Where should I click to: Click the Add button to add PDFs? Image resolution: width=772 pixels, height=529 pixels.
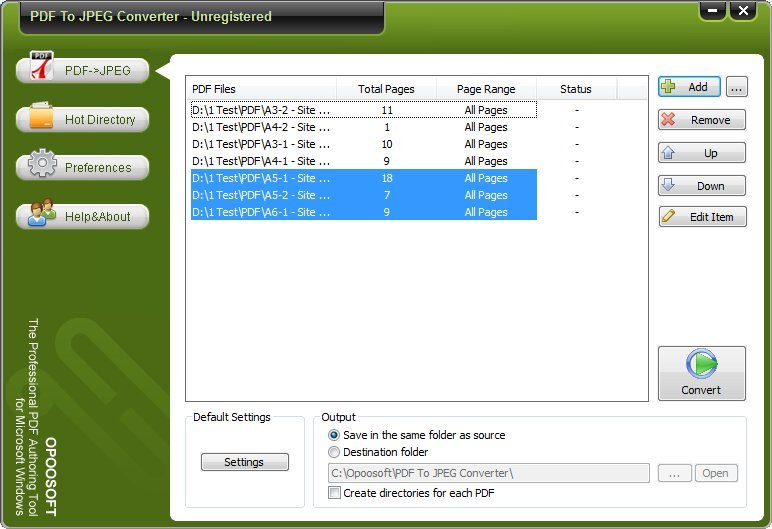tap(689, 87)
